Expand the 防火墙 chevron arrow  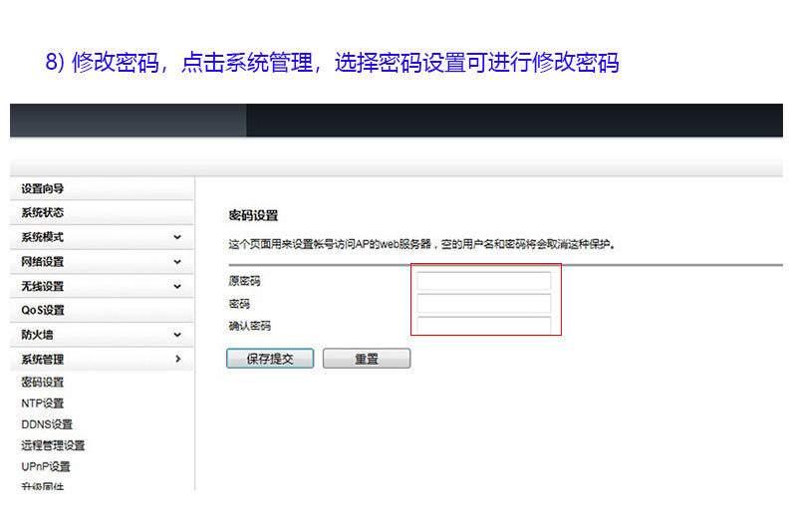[177, 336]
